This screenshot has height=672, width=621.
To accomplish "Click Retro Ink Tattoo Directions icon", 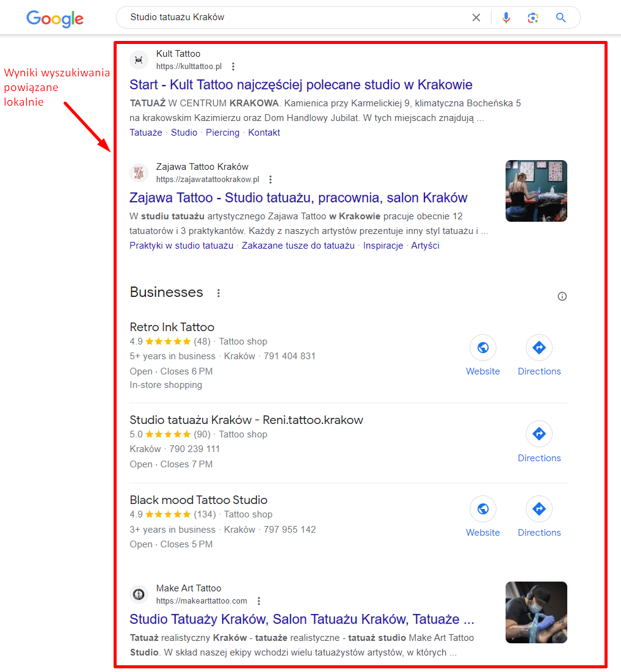I will [x=539, y=348].
